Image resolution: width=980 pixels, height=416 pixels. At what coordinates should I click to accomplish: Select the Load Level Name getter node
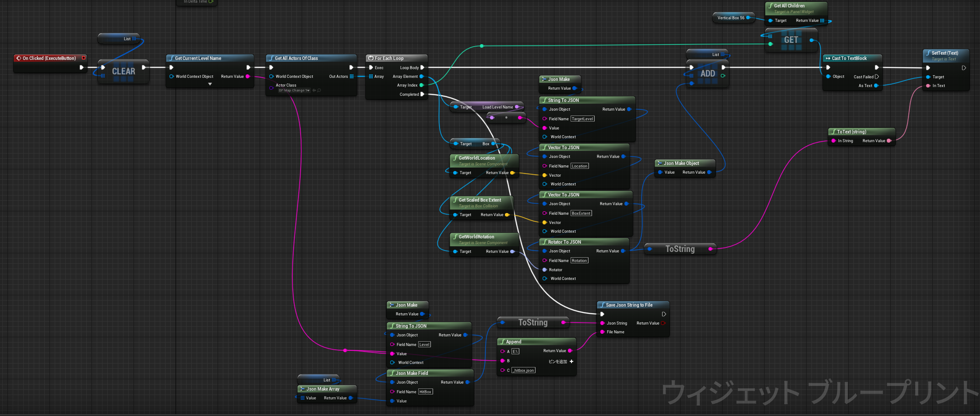tap(486, 107)
